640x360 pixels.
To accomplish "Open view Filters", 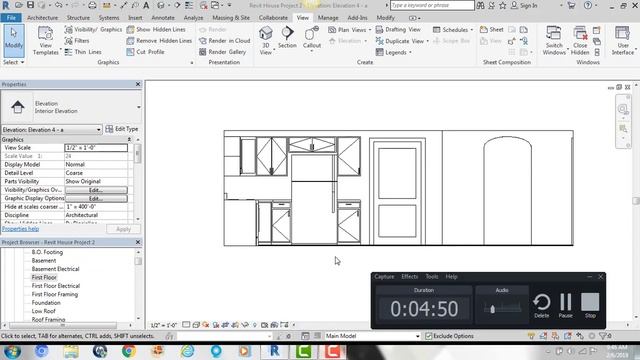I will click(x=77, y=40).
